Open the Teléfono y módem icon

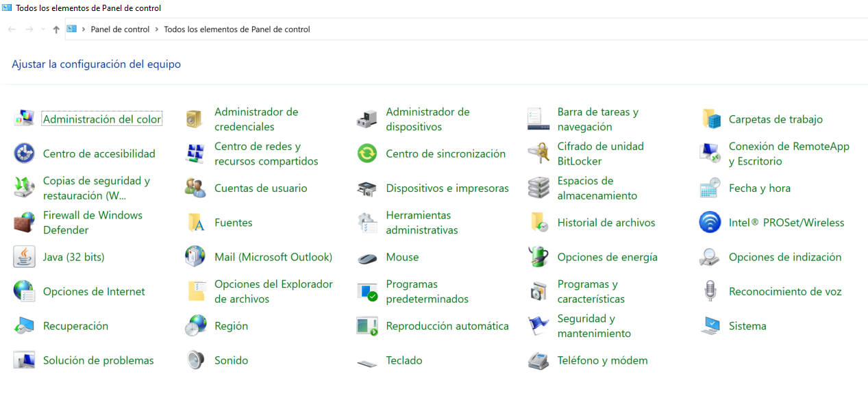point(538,360)
